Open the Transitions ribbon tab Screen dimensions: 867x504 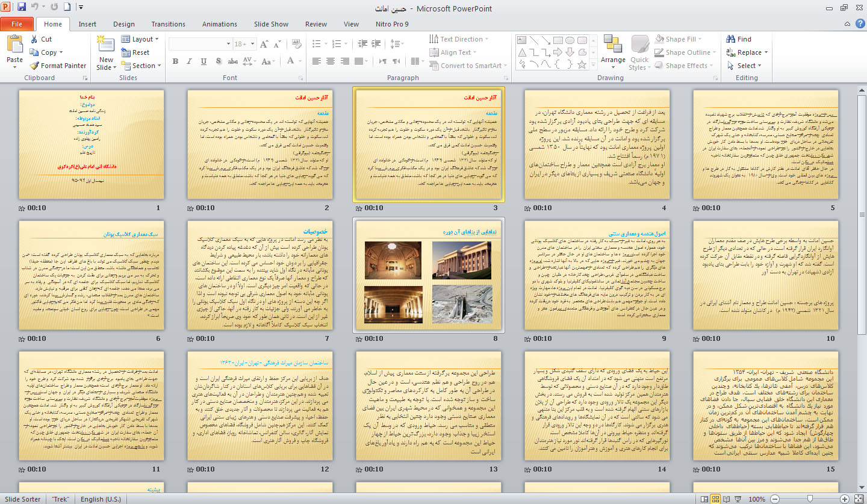click(x=168, y=24)
